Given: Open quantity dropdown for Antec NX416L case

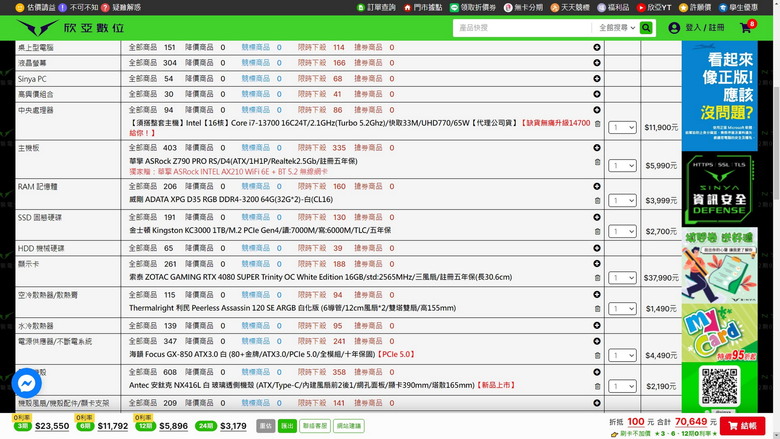Looking at the screenshot, I should click(x=622, y=386).
